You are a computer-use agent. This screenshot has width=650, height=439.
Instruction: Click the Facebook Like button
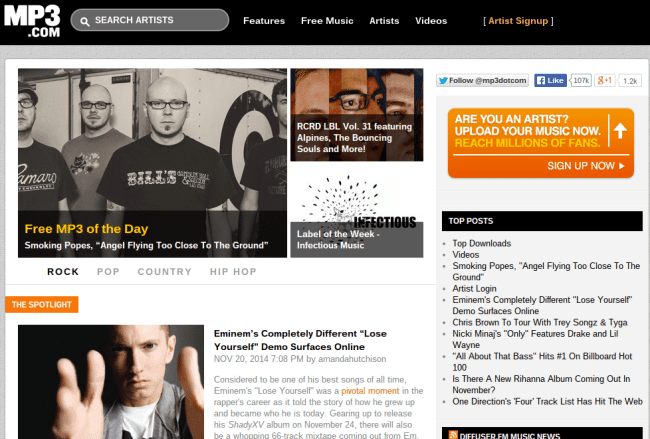pyautogui.click(x=550, y=80)
